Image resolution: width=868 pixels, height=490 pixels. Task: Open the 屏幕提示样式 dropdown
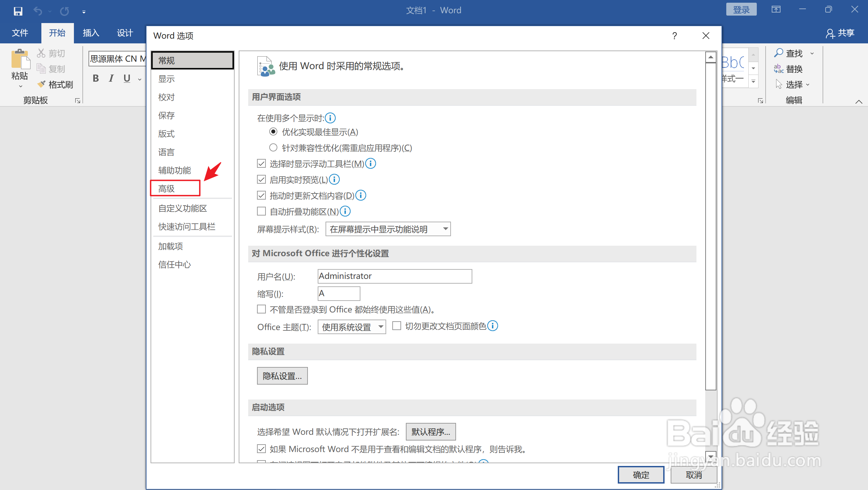[388, 229]
